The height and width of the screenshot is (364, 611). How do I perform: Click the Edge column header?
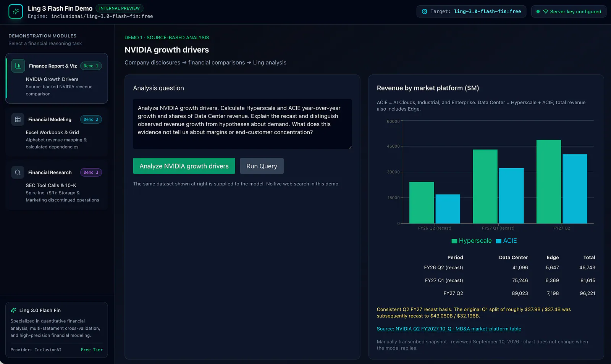(553, 258)
